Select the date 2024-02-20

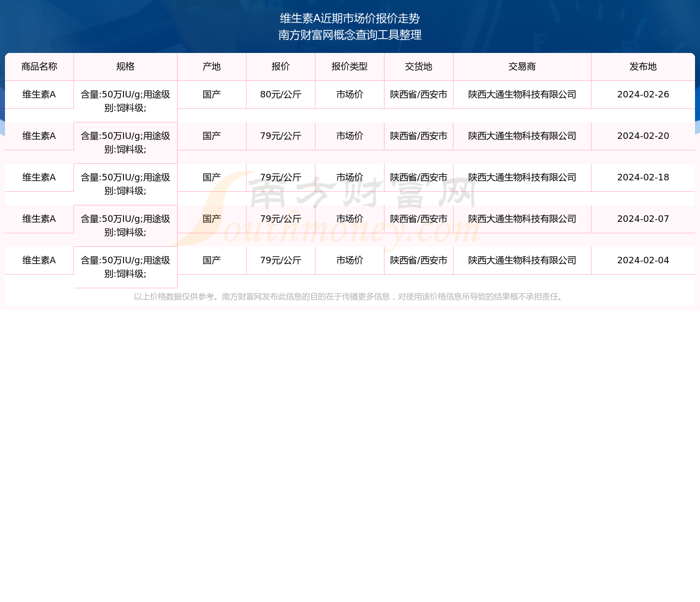(643, 136)
